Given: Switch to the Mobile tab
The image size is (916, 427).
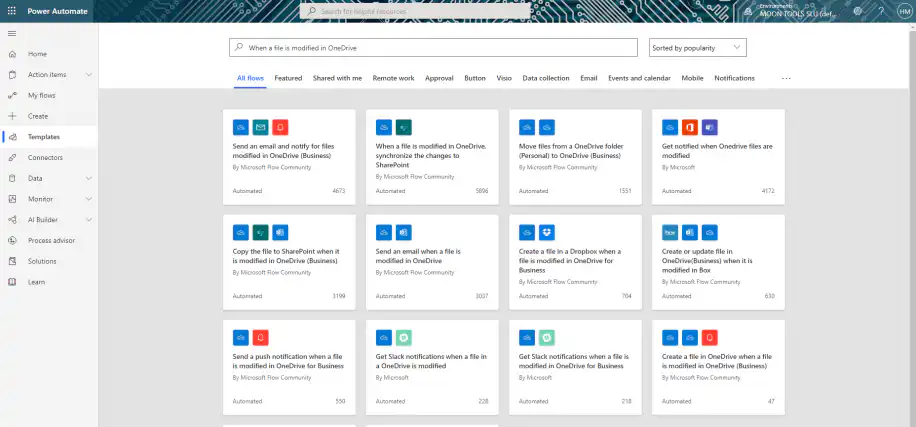Looking at the screenshot, I should [692, 78].
